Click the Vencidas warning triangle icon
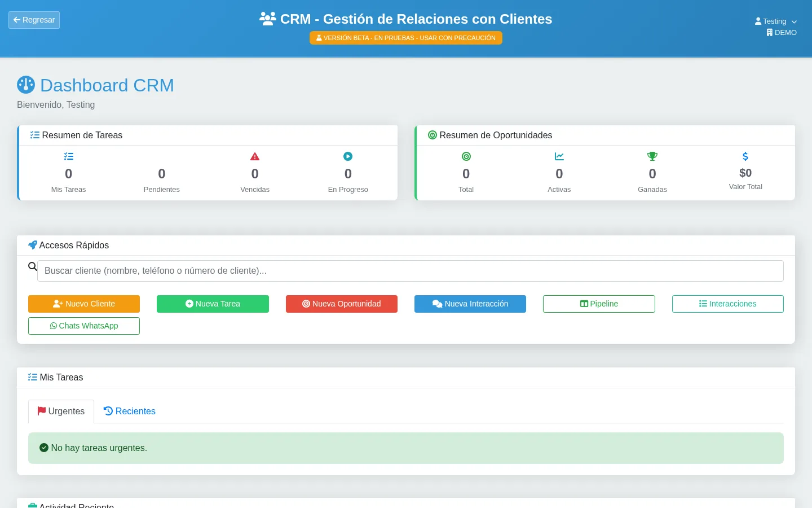Screen dimensions: 812x508 [255, 156]
